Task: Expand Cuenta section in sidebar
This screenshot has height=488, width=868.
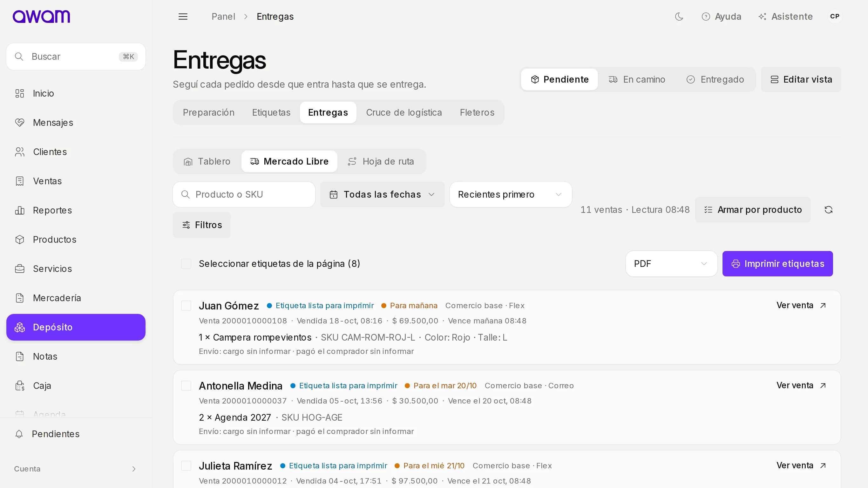Action: 76,469
